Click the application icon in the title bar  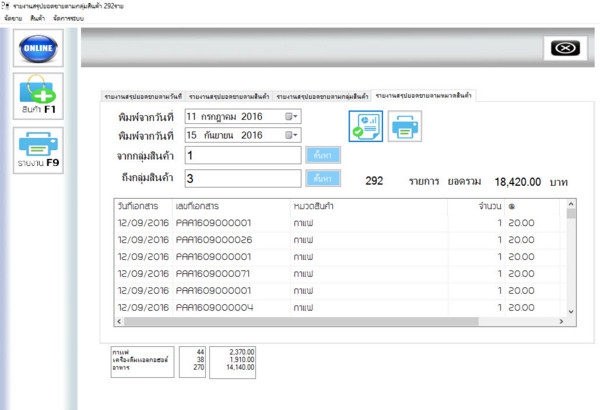point(5,6)
